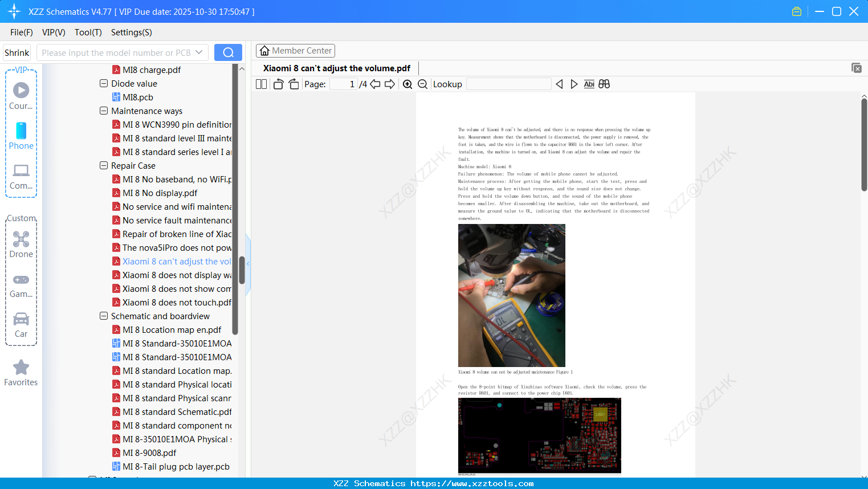868x489 pixels.
Task: Click the Lookup text field
Action: point(509,84)
